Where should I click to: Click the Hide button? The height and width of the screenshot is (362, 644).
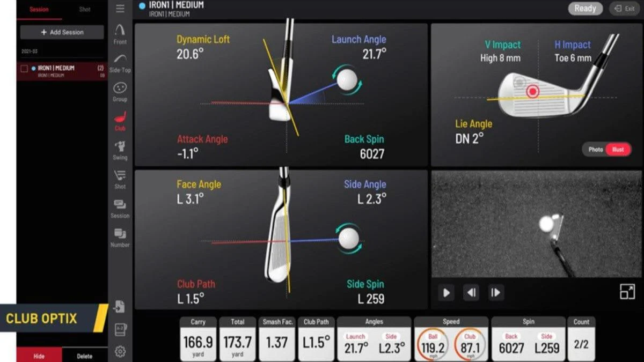[x=39, y=355]
